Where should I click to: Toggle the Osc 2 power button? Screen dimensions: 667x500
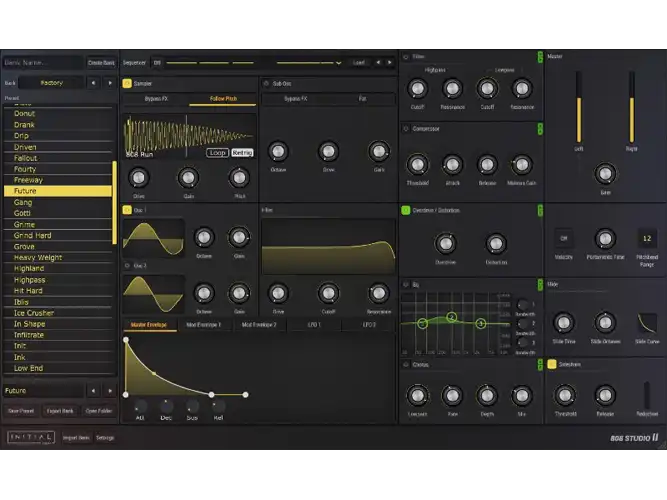point(127,266)
